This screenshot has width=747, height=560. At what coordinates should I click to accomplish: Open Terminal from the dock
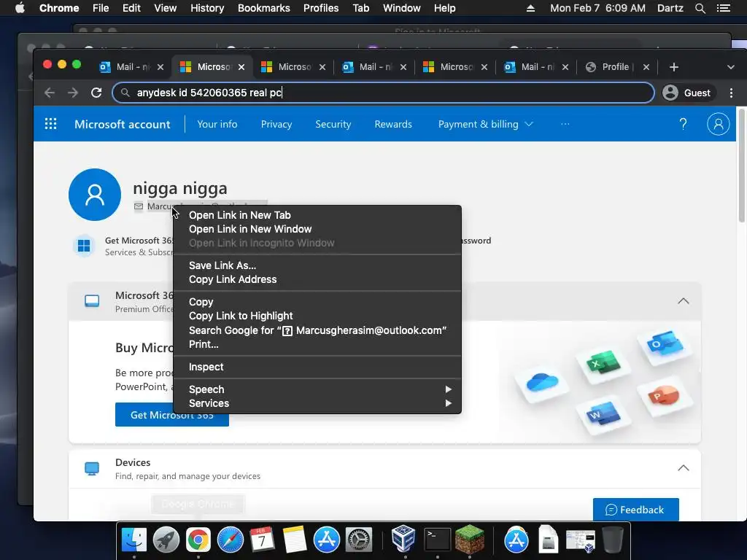click(x=437, y=540)
